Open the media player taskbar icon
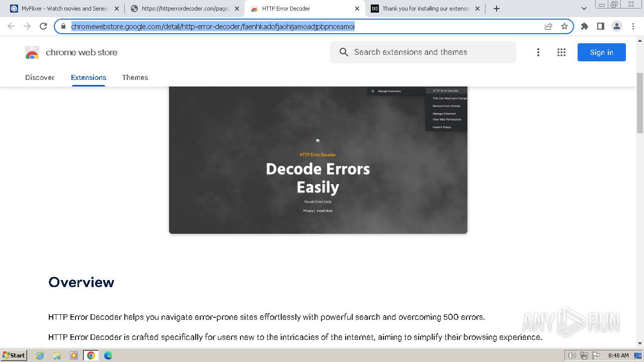 click(x=74, y=355)
